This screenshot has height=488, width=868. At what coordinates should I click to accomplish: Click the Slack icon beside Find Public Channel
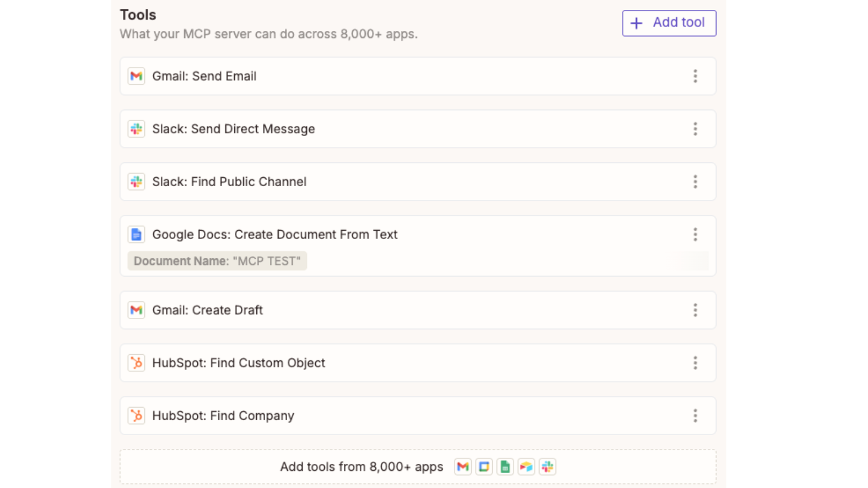tap(136, 182)
